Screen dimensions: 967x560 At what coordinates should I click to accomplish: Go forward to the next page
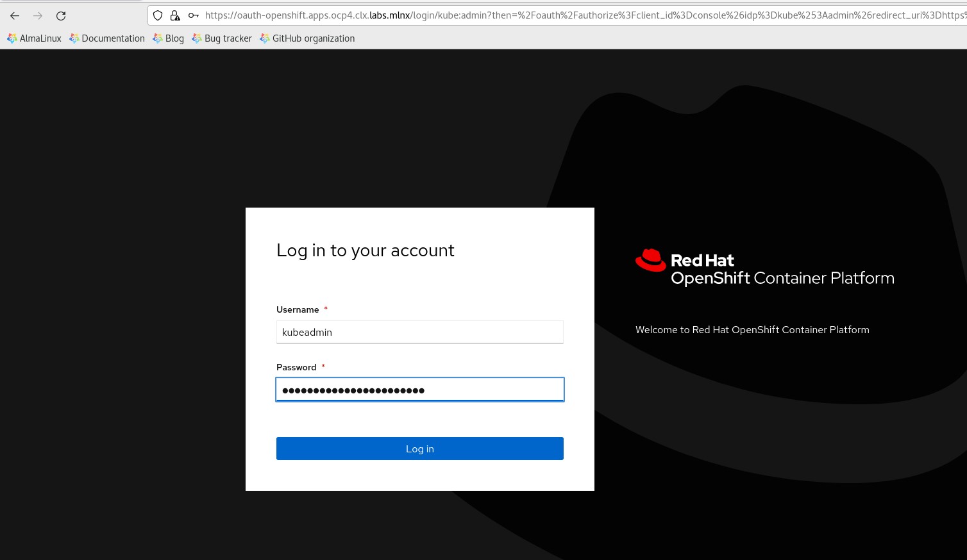(x=38, y=15)
